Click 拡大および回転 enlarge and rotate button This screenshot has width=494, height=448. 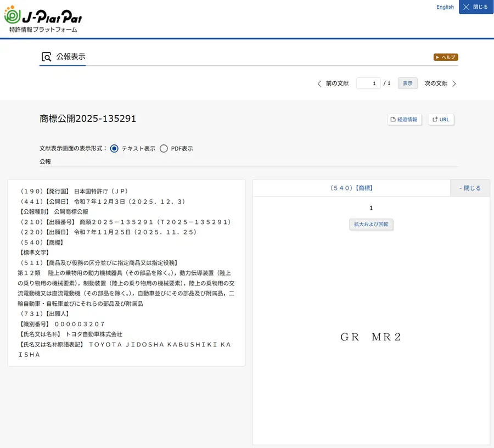pos(371,225)
